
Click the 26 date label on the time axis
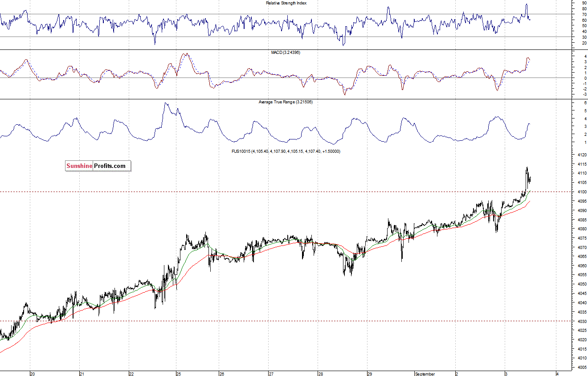click(x=222, y=374)
